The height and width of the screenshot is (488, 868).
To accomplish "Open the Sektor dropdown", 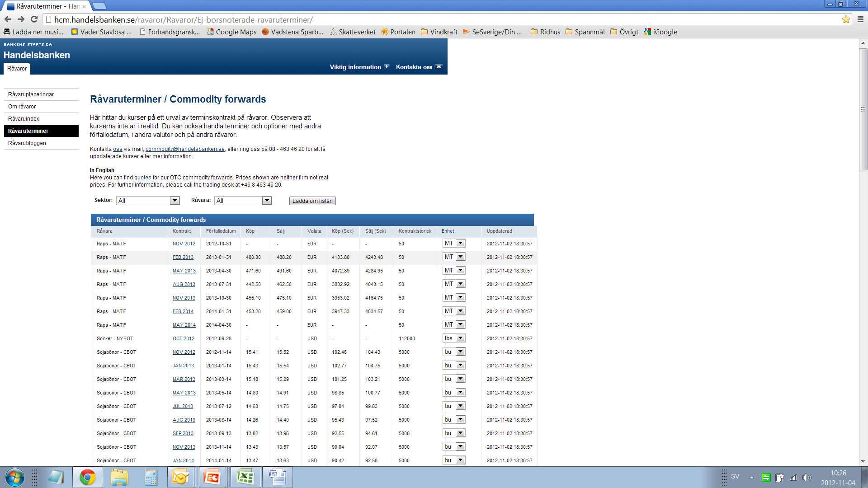I will pyautogui.click(x=148, y=201).
